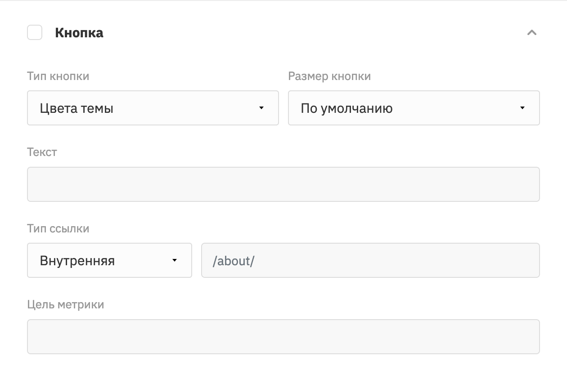This screenshot has width=567, height=392.
Task: Enable the Кнопка checkbox
Action: point(35,32)
